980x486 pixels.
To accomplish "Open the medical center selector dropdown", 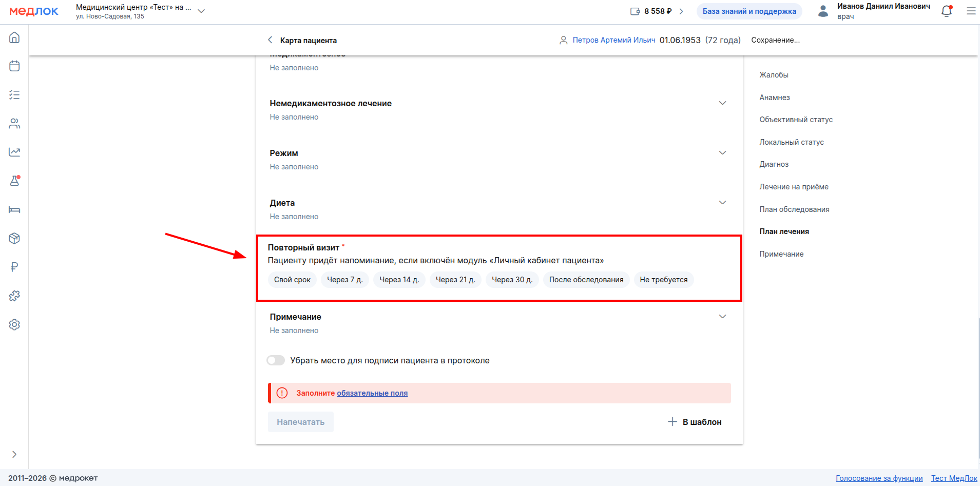I will point(201,11).
